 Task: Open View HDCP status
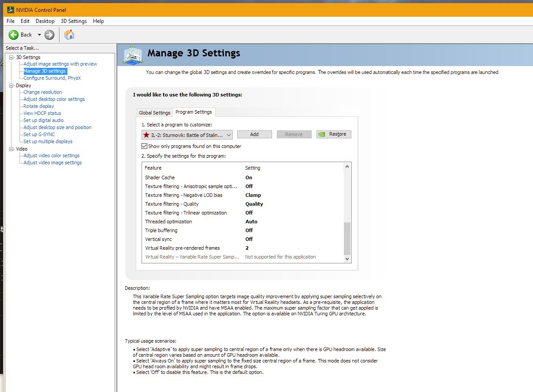click(x=42, y=113)
